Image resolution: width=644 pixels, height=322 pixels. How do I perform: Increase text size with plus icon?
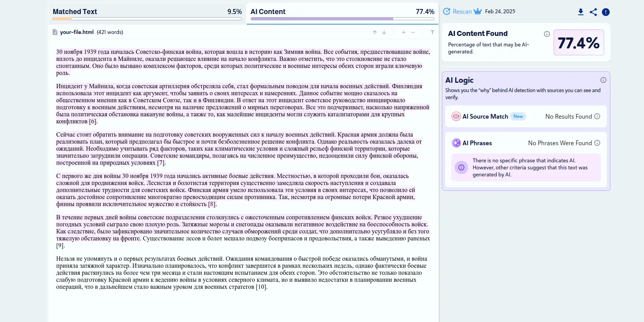403,32
